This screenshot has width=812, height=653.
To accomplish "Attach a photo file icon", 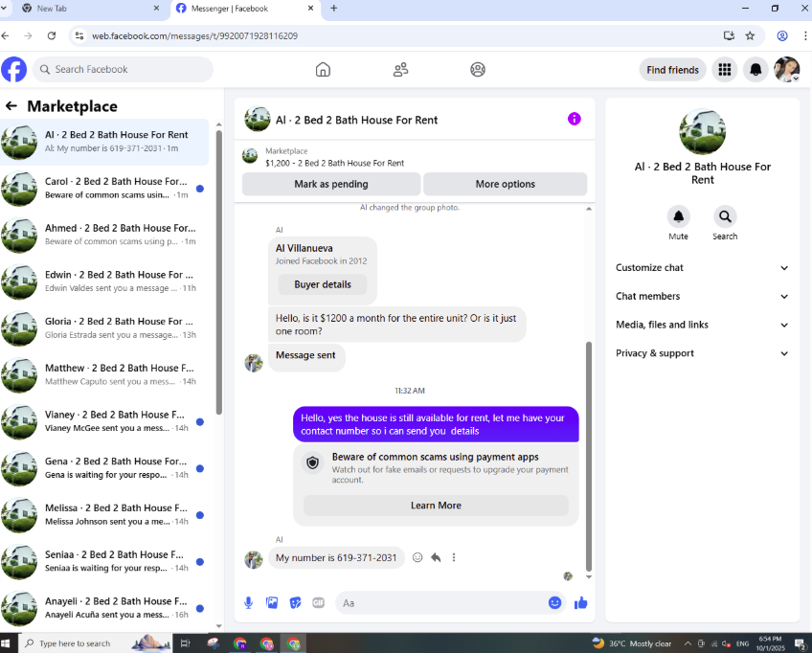I will pyautogui.click(x=272, y=603).
